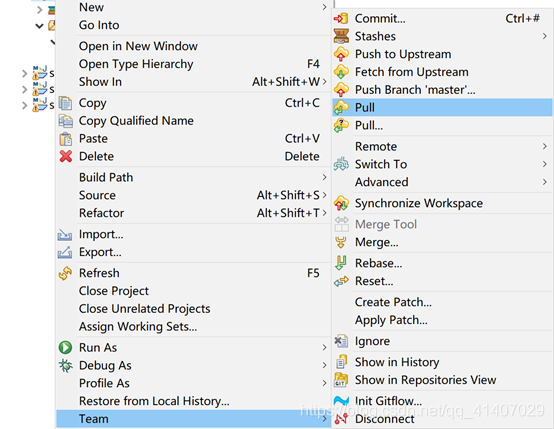Image resolution: width=554 pixels, height=429 pixels.
Task: Click the Synchronize Workspace icon
Action: click(341, 203)
